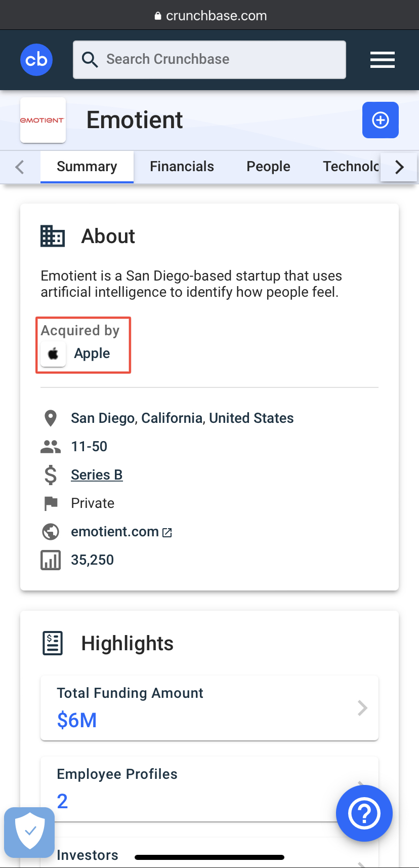
Task: Open the emotient.com external link icon
Action: pos(167,532)
